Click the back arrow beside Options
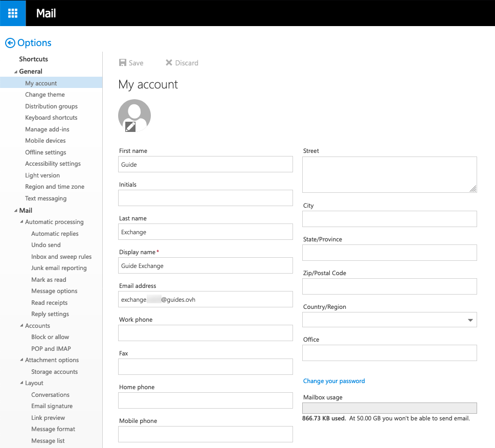 (10, 43)
